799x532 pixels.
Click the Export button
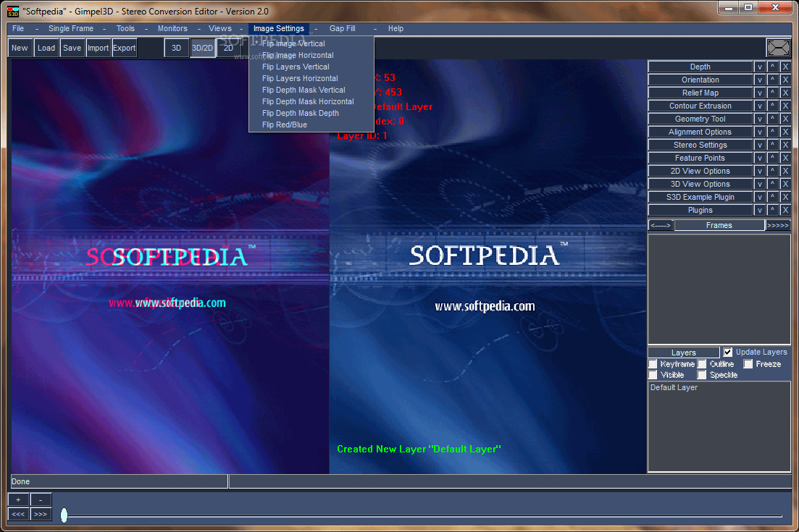[x=124, y=48]
